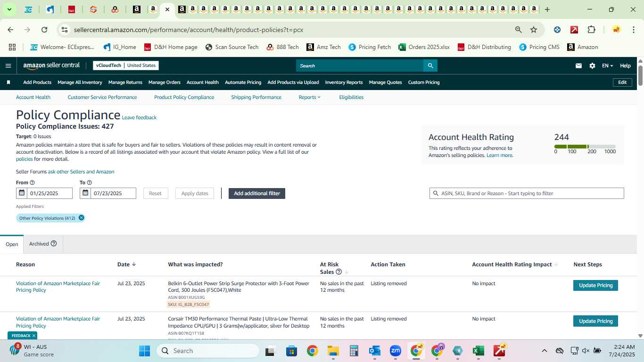Open the tab search dropdown arrow
Image resolution: width=644 pixels, height=362 pixels.
click(x=9, y=9)
